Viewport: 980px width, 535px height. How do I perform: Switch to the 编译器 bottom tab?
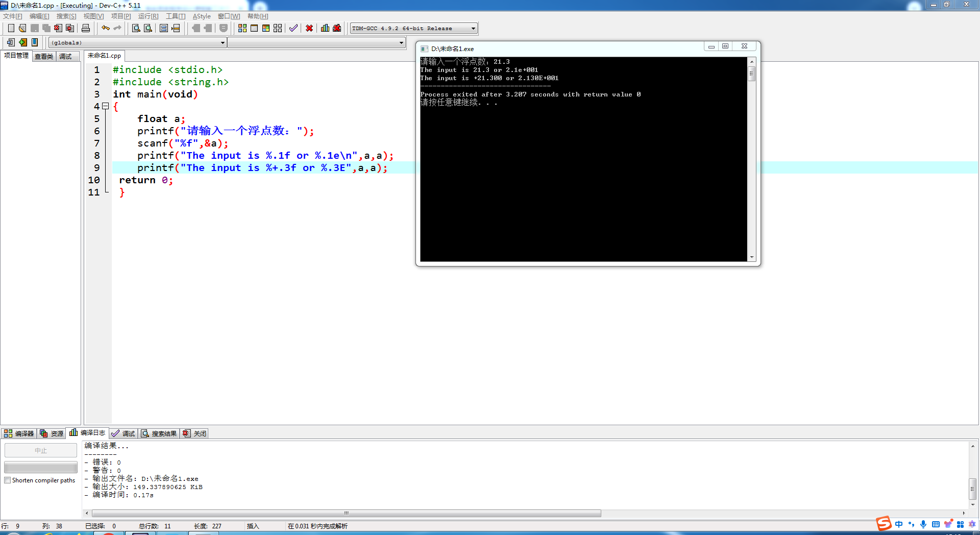click(19, 433)
